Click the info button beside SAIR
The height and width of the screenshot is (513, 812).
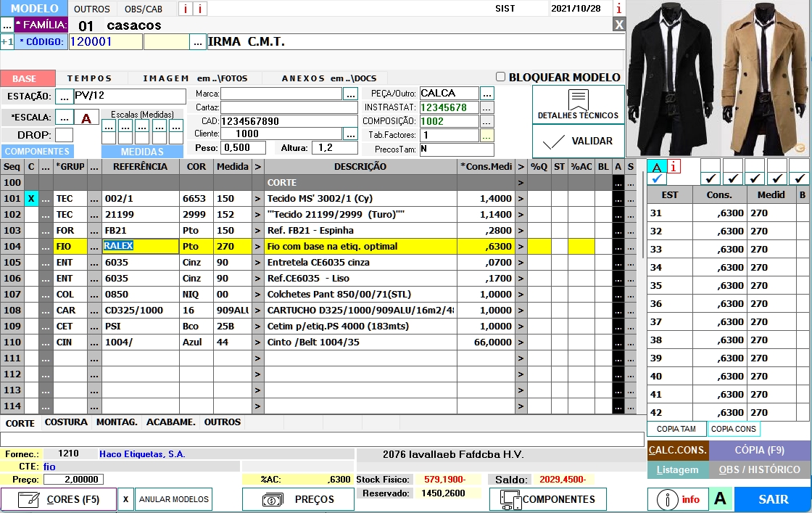point(677,499)
